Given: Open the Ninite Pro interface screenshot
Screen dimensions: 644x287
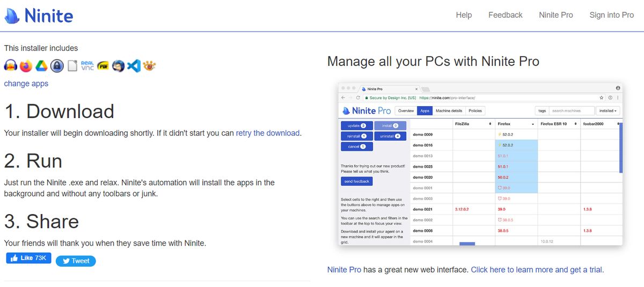Looking at the screenshot, I should click(480, 164).
